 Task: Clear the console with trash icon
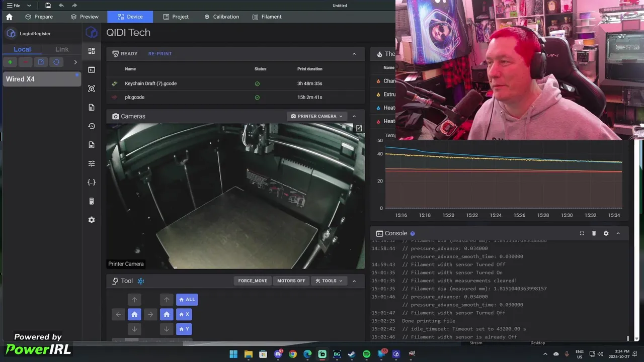point(594,233)
